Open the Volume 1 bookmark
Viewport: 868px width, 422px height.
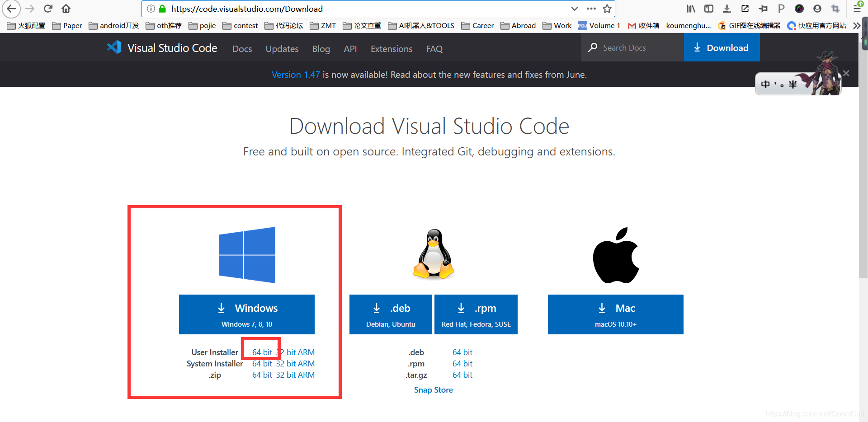599,26
